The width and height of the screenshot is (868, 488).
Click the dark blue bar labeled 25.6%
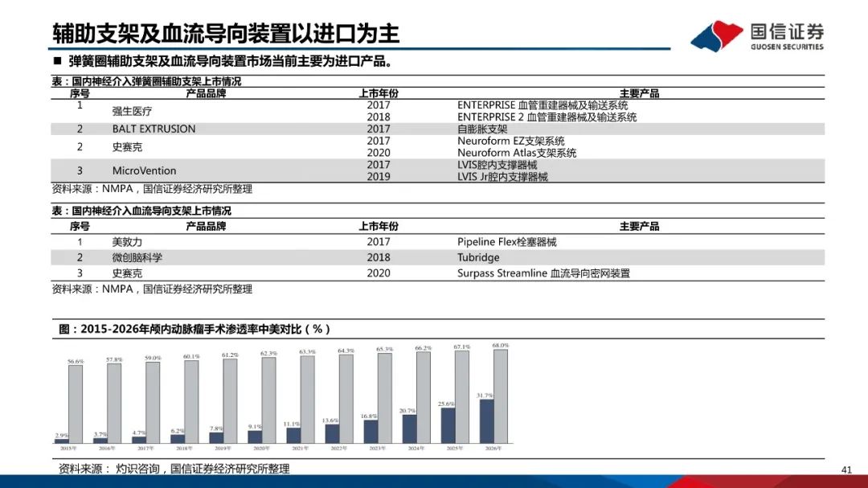click(x=448, y=425)
